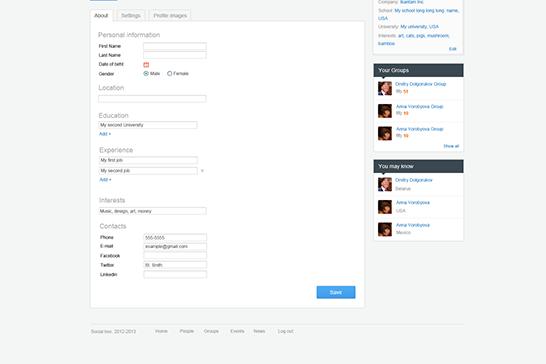Viewport: 546px width, 364px height.
Task: Click the 'bamboo' interest link
Action: [387, 44]
